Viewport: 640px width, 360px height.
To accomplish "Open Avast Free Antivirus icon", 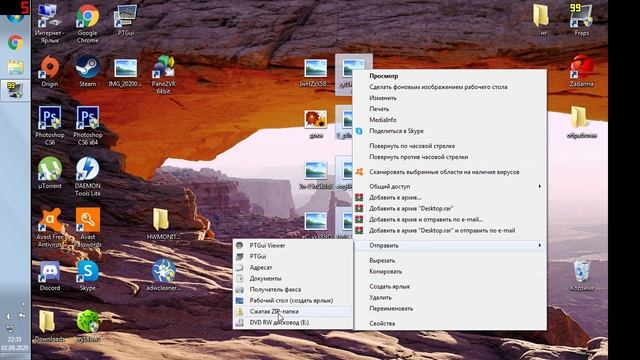I will 50,227.
